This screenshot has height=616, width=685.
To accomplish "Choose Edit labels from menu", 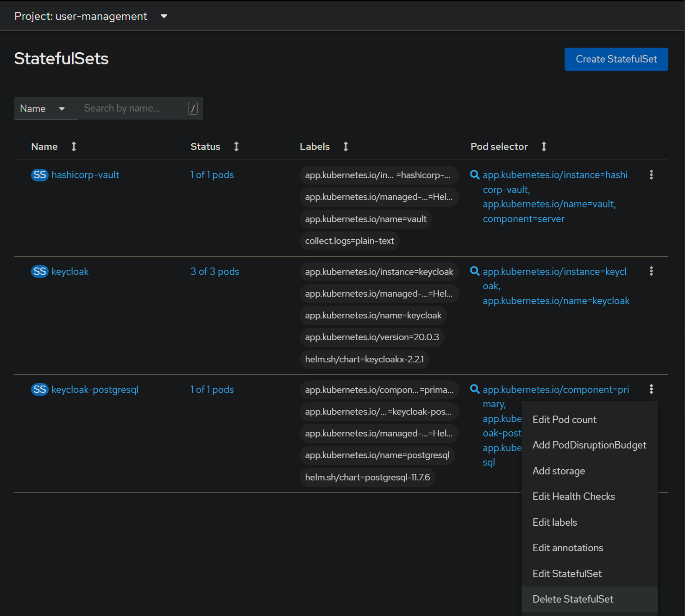I will click(x=590, y=523).
